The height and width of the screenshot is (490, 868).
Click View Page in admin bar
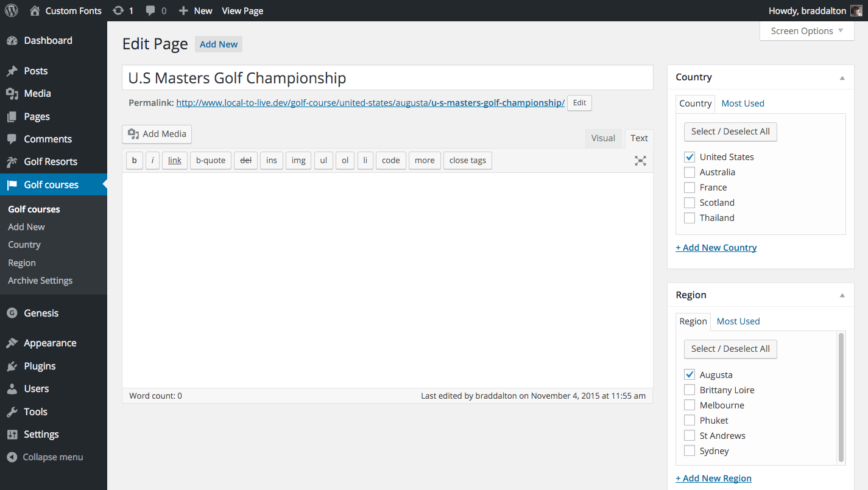click(x=242, y=10)
